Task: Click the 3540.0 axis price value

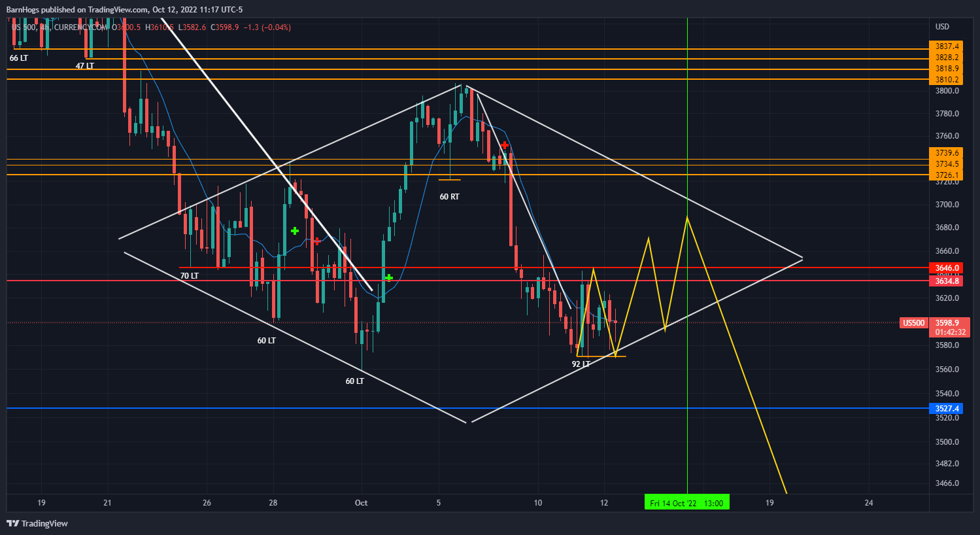Action: [x=947, y=394]
